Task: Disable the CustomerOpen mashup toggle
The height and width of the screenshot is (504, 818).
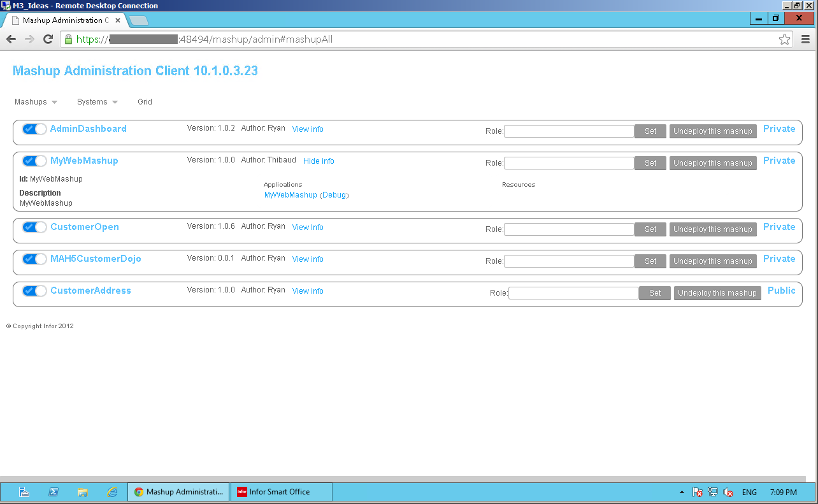Action: tap(34, 227)
